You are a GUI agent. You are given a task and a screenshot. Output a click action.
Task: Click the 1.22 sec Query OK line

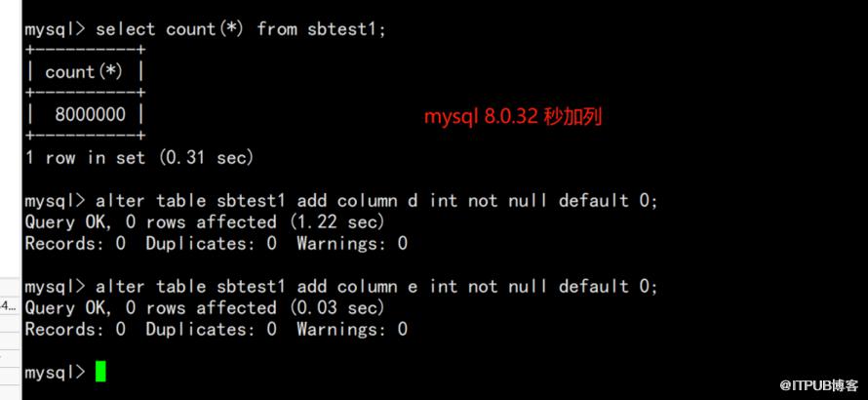(205, 222)
